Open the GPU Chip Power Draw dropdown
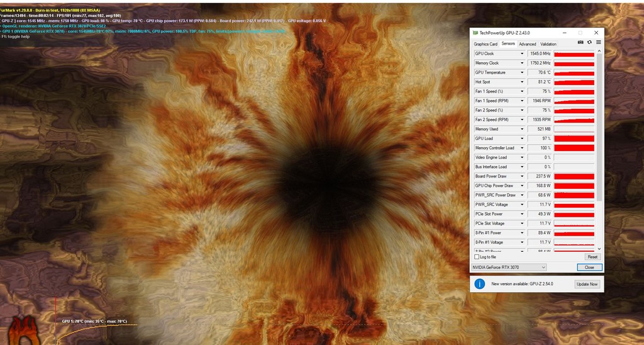Image resolution: width=644 pixels, height=345 pixels. pos(522,186)
